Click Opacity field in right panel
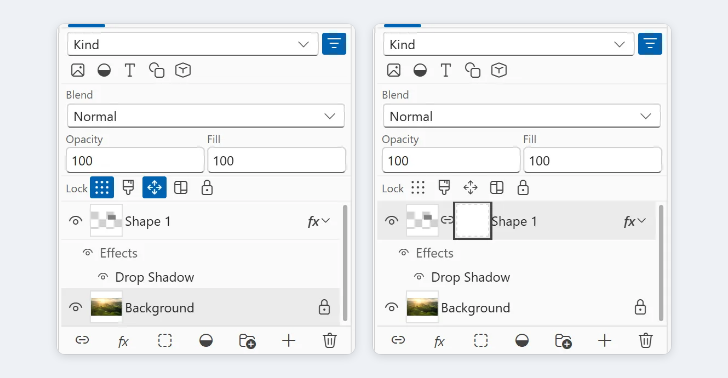 tap(451, 161)
